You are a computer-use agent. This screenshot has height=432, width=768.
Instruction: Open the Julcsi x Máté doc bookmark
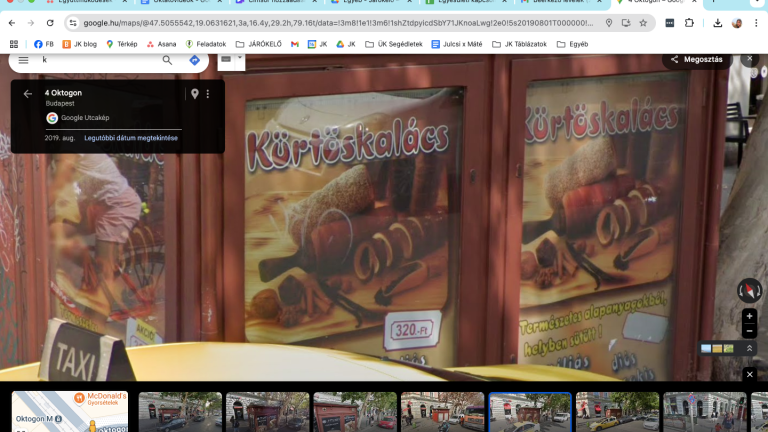click(x=457, y=44)
